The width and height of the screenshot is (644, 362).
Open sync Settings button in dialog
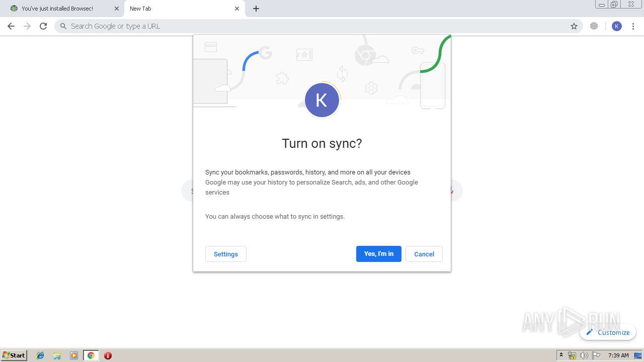(x=226, y=254)
